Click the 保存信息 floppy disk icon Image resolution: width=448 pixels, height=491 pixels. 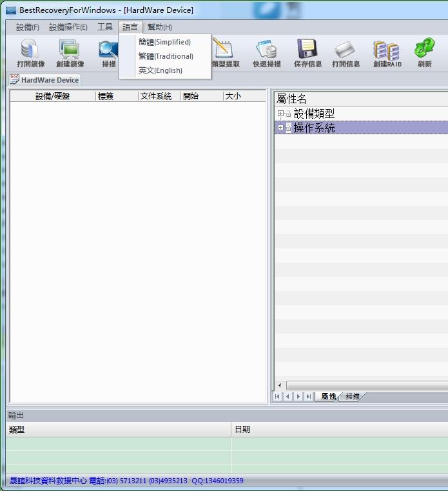(x=307, y=48)
